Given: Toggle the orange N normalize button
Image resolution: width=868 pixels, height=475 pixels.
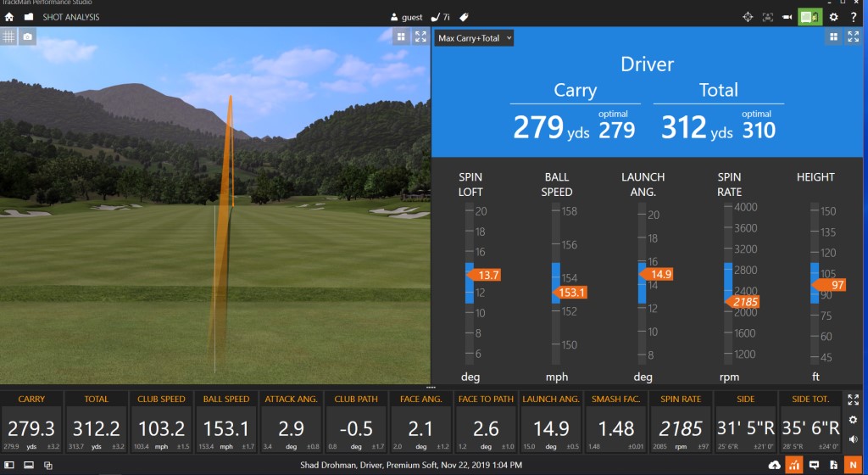Looking at the screenshot, I should [x=853, y=465].
